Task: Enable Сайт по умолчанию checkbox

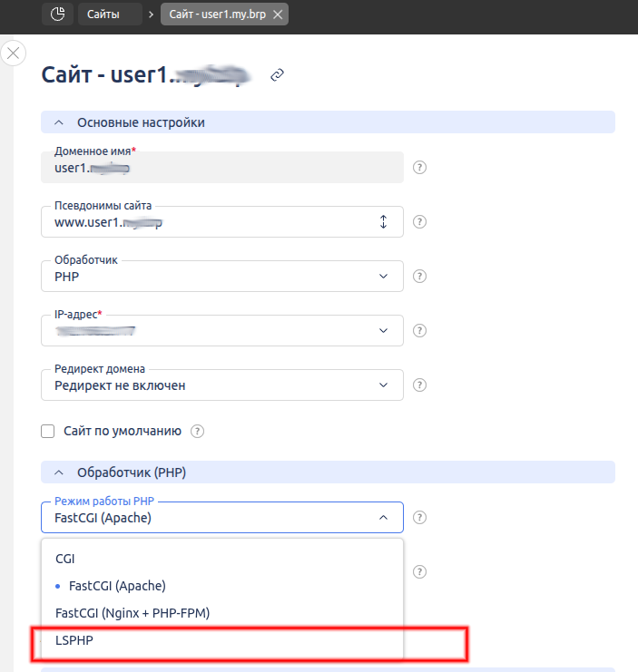Action: tap(48, 431)
